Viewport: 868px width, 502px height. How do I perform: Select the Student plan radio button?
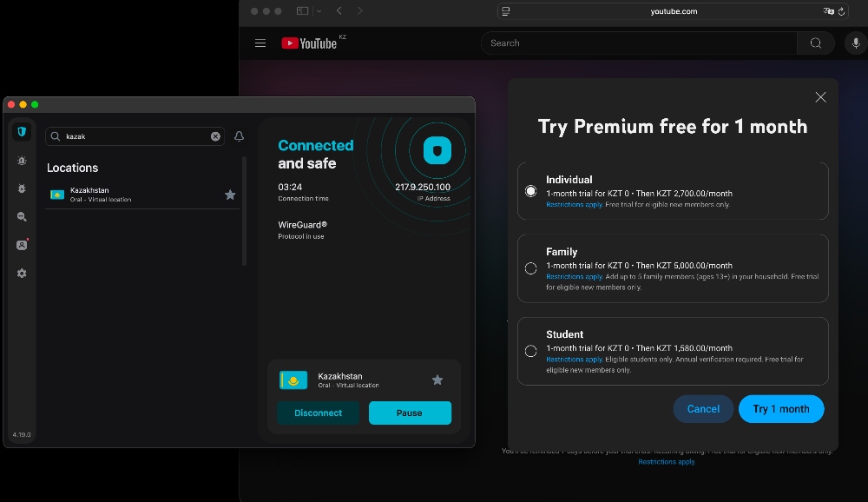point(531,351)
